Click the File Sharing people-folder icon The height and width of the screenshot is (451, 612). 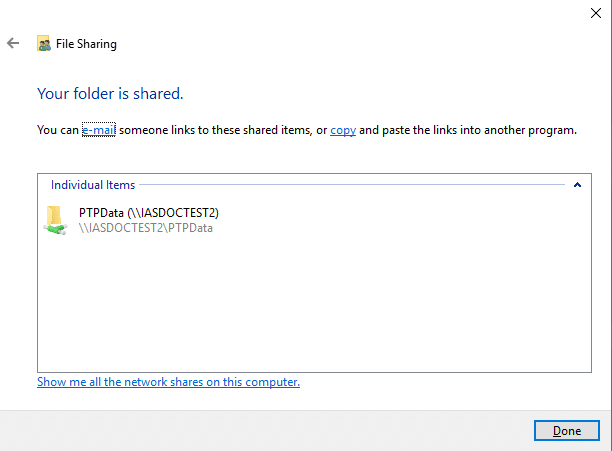tap(44, 43)
